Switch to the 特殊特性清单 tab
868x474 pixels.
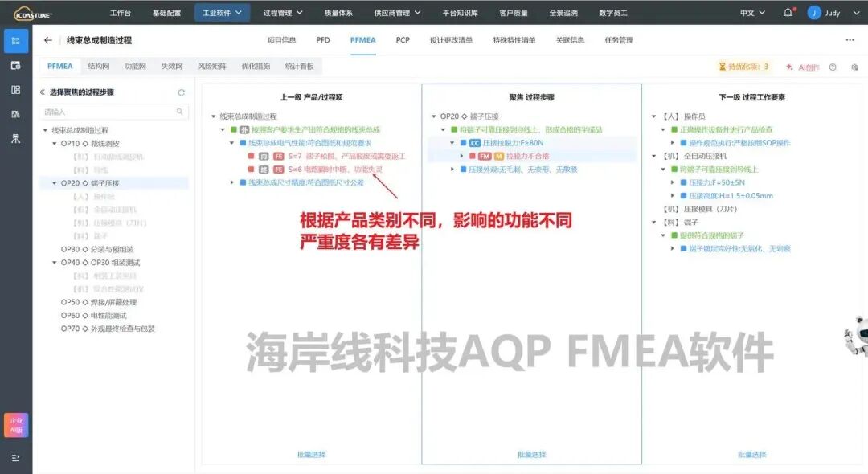pyautogui.click(x=514, y=40)
